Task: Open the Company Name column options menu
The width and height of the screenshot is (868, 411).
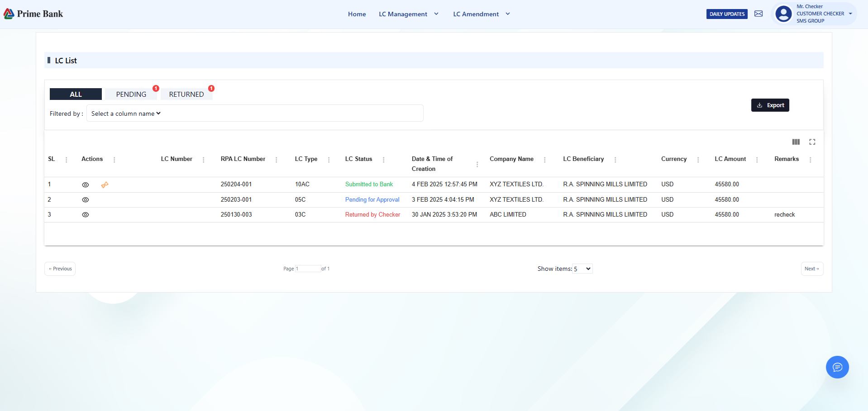Action: (x=544, y=160)
